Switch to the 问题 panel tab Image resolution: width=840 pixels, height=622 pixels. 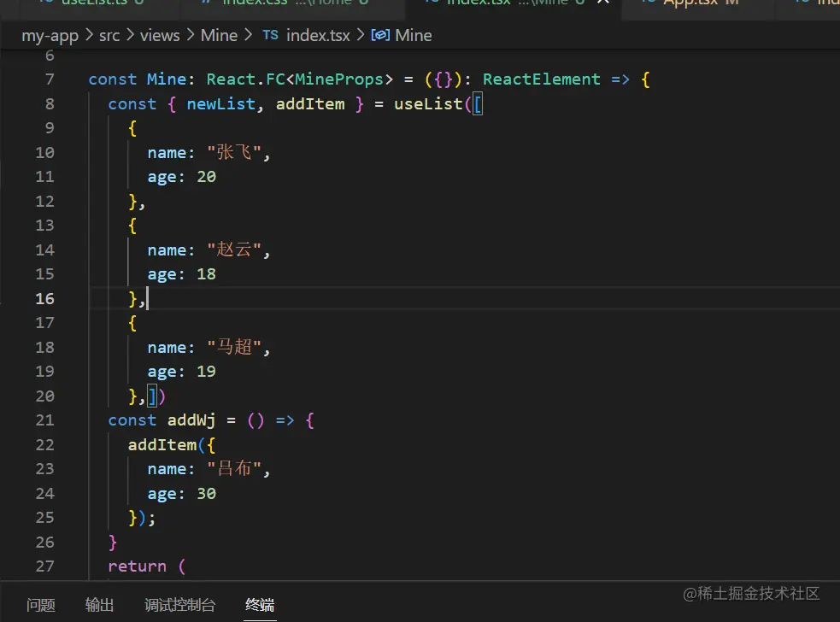tap(41, 606)
